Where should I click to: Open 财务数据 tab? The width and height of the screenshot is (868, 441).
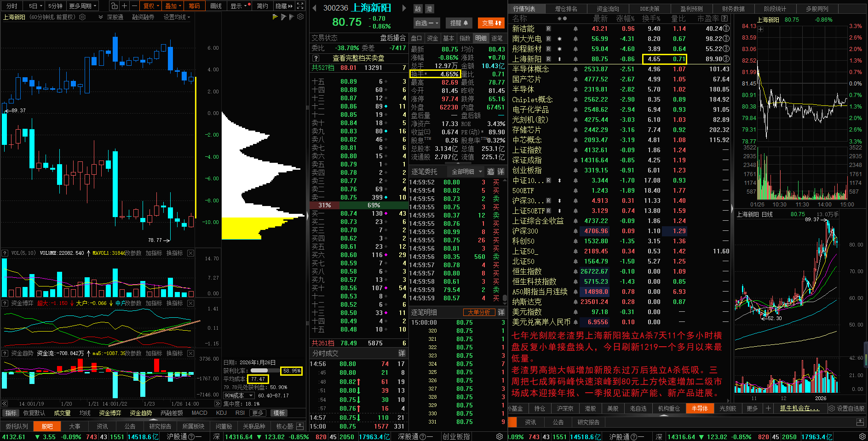click(x=733, y=9)
